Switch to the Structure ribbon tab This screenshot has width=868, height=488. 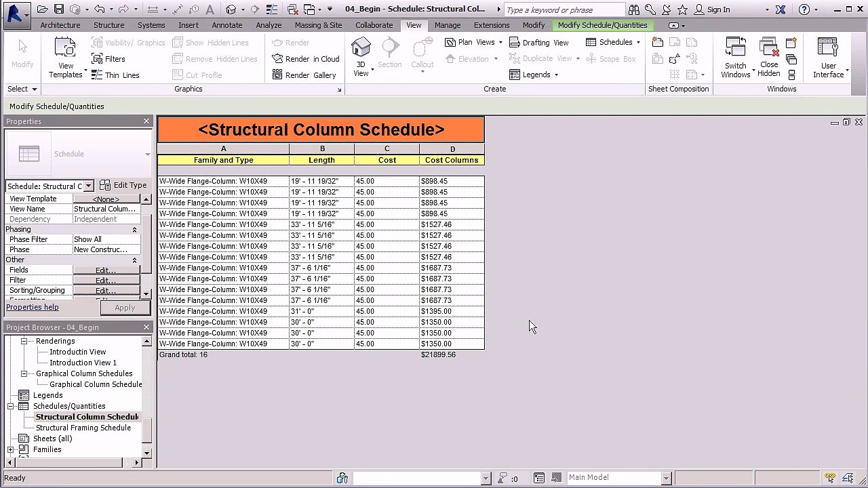click(x=108, y=25)
